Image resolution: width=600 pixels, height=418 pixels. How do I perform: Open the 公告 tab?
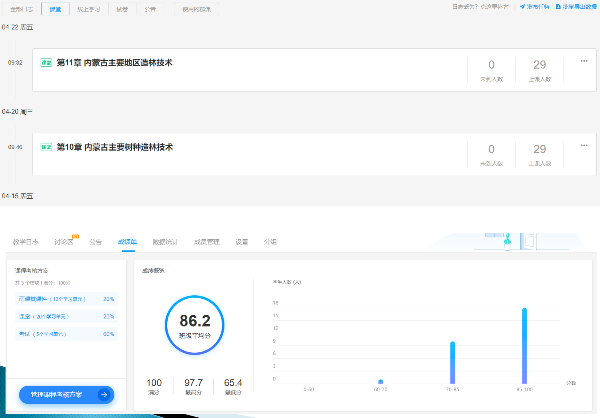[x=96, y=242]
